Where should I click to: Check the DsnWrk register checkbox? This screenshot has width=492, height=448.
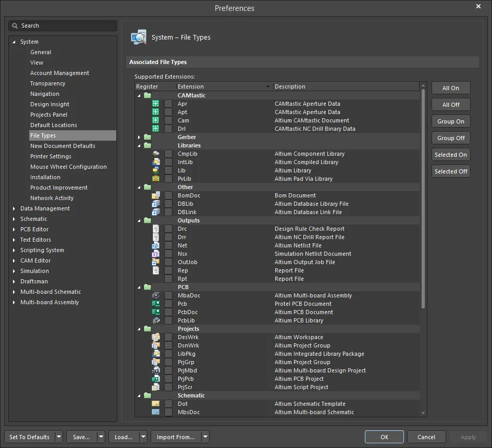pyautogui.click(x=168, y=345)
